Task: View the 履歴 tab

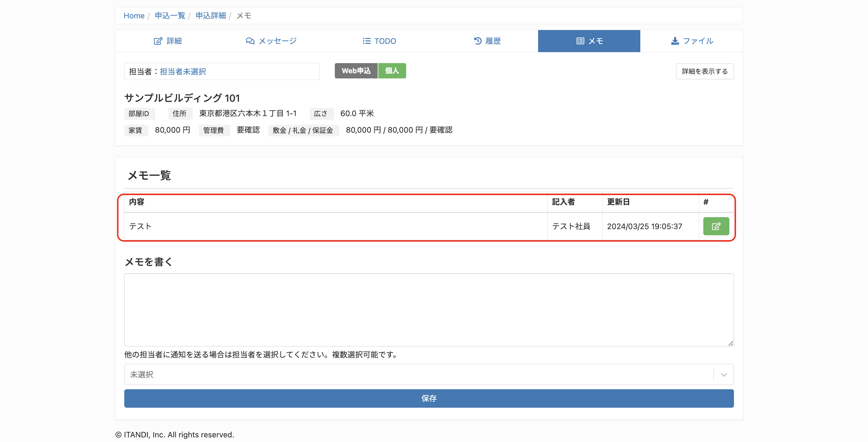Action: tap(487, 41)
